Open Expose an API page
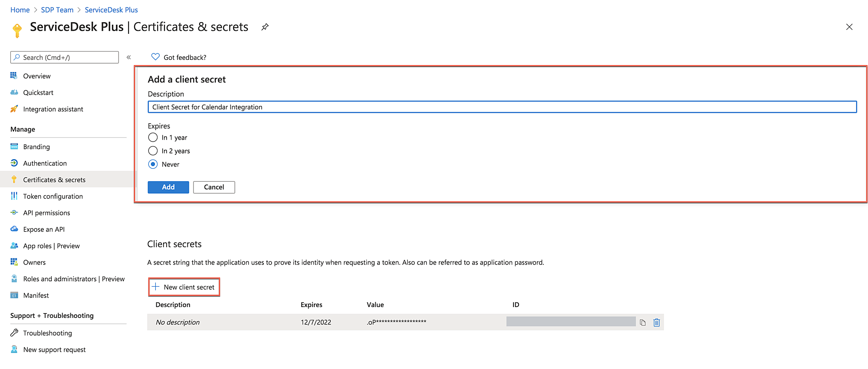The width and height of the screenshot is (868, 369). click(44, 229)
